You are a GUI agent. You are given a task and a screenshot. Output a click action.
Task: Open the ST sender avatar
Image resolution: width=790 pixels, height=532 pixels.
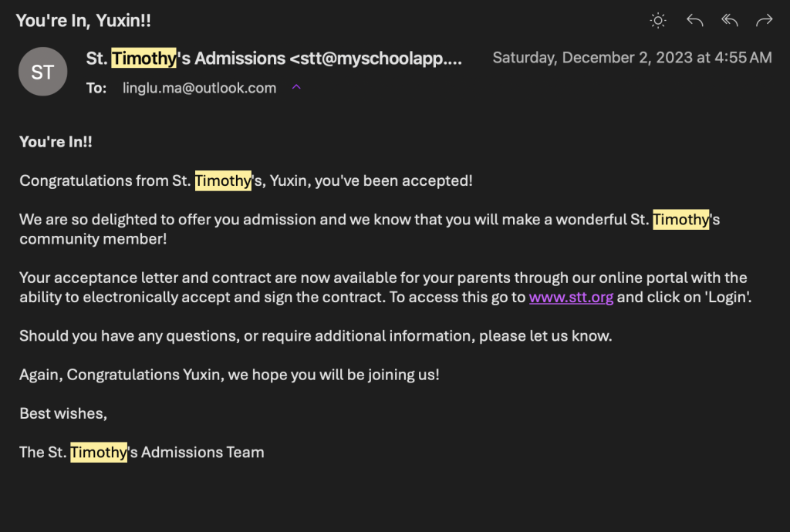click(43, 72)
